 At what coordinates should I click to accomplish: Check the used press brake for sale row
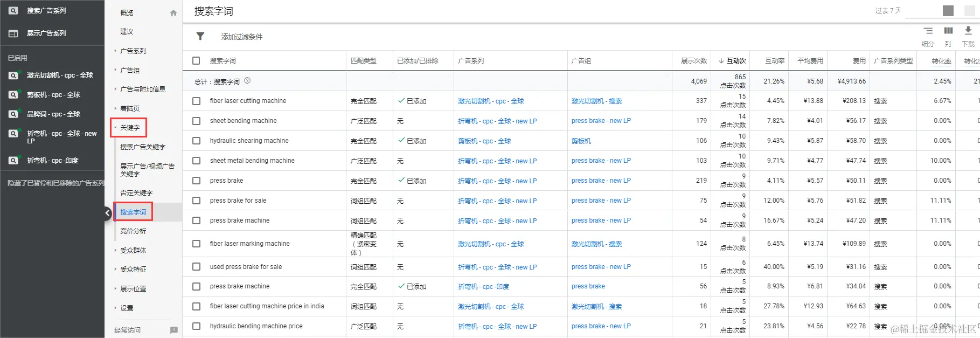(196, 267)
